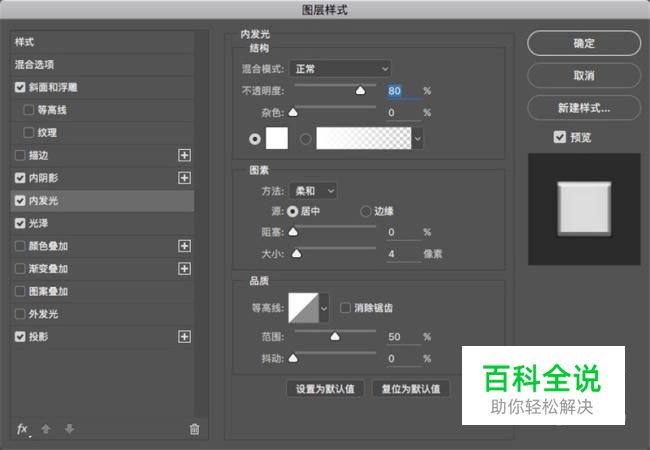The height and width of the screenshot is (450, 650).
Task: Click the move effect up arrow
Action: click(46, 429)
